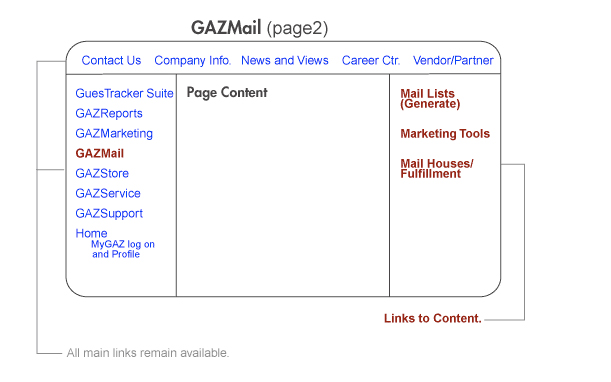
Task: Open Mail Lists (Generate) content link
Action: (x=430, y=99)
